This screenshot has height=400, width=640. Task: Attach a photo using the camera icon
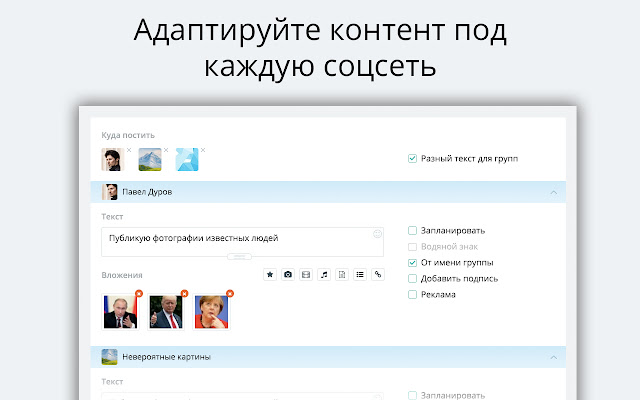point(288,274)
